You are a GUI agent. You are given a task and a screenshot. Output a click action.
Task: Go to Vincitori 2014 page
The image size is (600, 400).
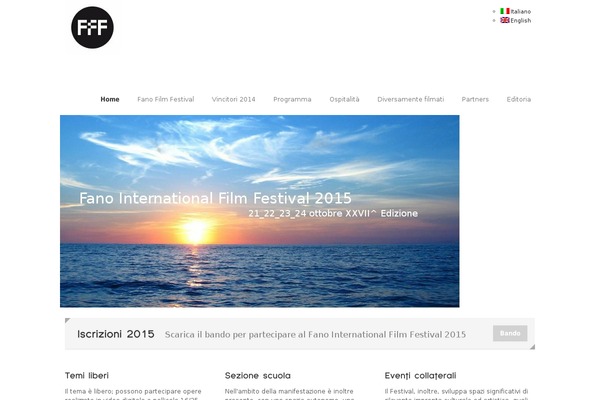[233, 99]
